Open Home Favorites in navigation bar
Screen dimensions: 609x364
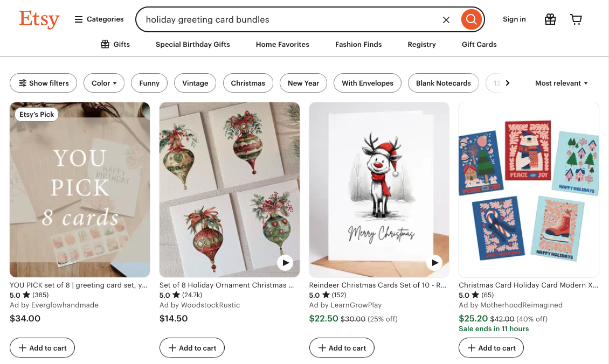[282, 44]
